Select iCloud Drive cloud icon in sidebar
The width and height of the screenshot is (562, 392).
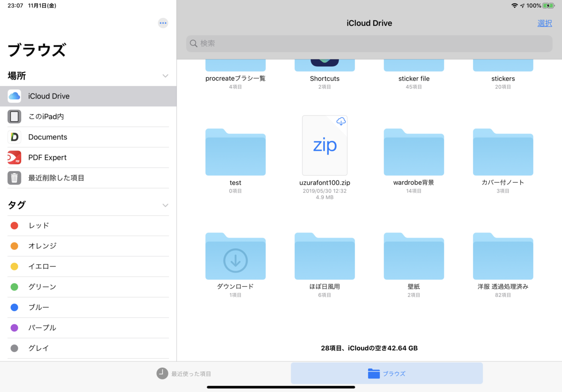tap(15, 96)
